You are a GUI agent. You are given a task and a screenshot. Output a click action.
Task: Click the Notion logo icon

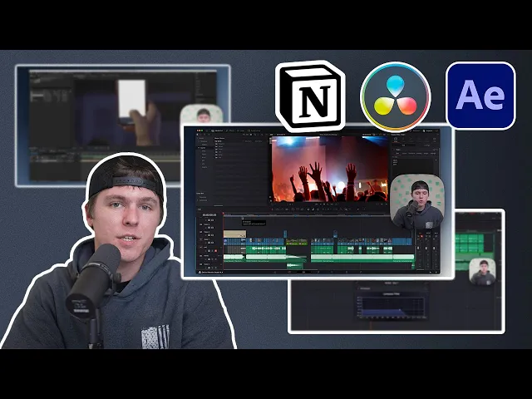310,96
